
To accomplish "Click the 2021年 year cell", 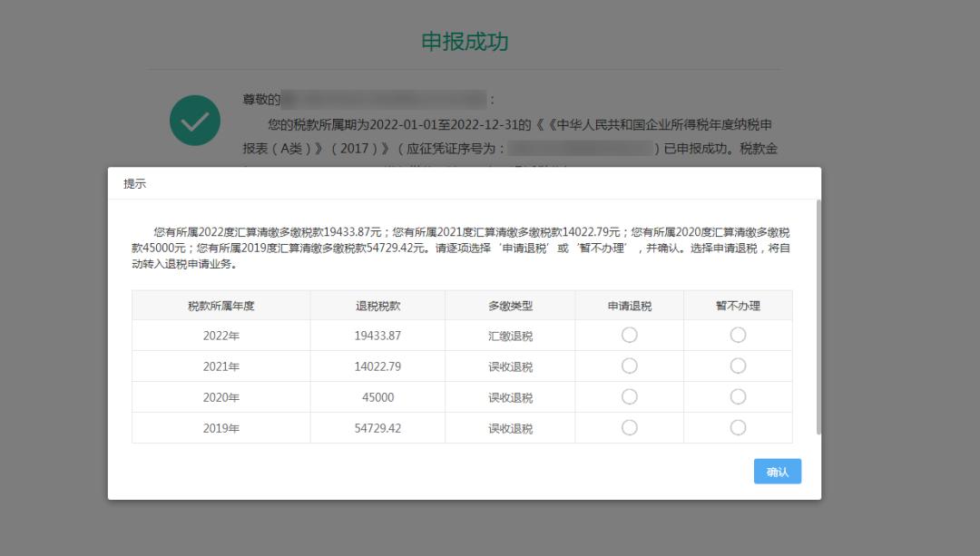I will pyautogui.click(x=220, y=366).
